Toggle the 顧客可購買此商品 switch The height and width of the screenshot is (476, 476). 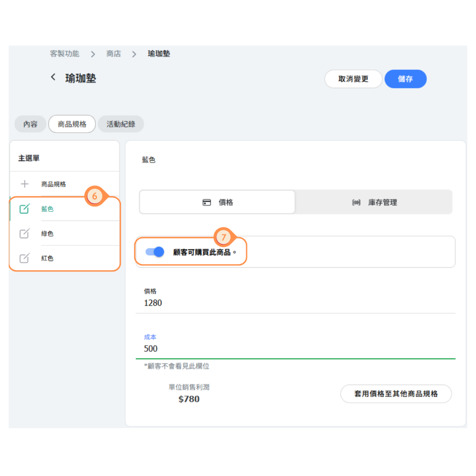[155, 252]
